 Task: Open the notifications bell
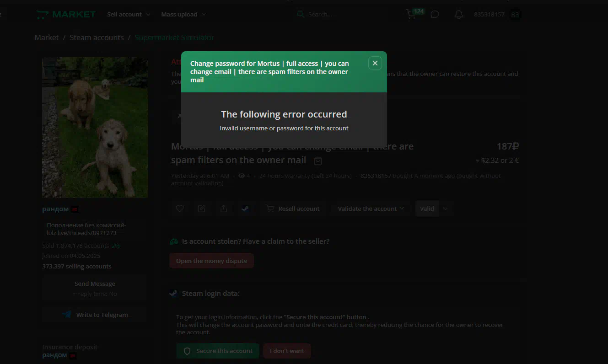459,15
